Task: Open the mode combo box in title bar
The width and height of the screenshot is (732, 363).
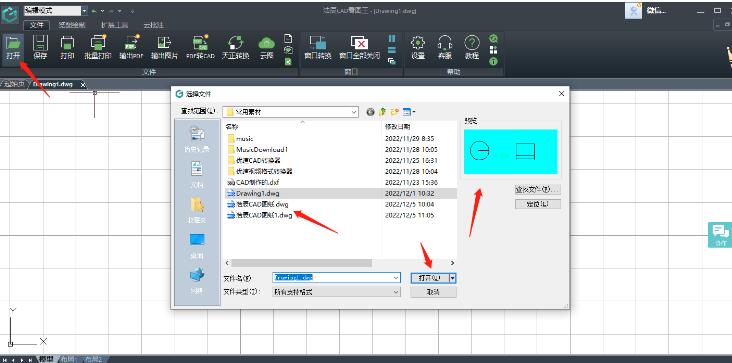Action: pos(55,10)
